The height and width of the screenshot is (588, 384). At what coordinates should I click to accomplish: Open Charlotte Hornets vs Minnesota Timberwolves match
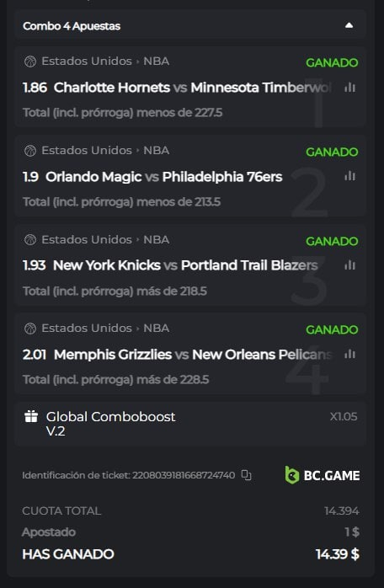[x=193, y=88]
